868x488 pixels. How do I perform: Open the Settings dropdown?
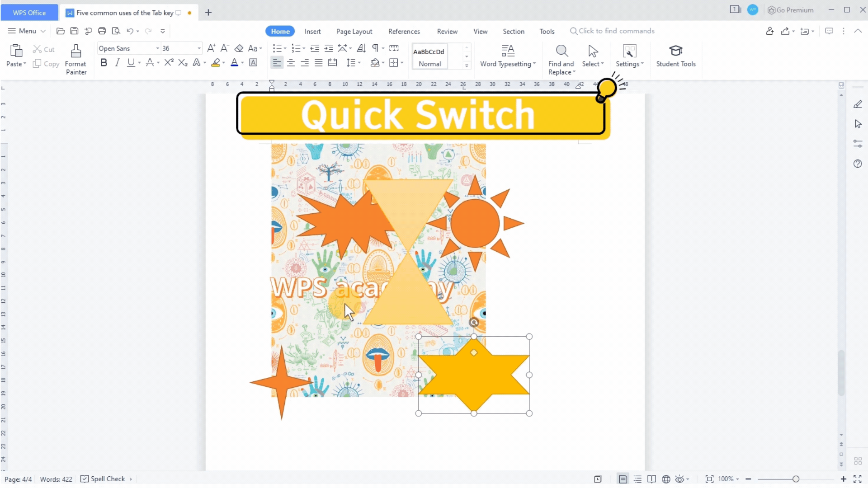point(630,64)
